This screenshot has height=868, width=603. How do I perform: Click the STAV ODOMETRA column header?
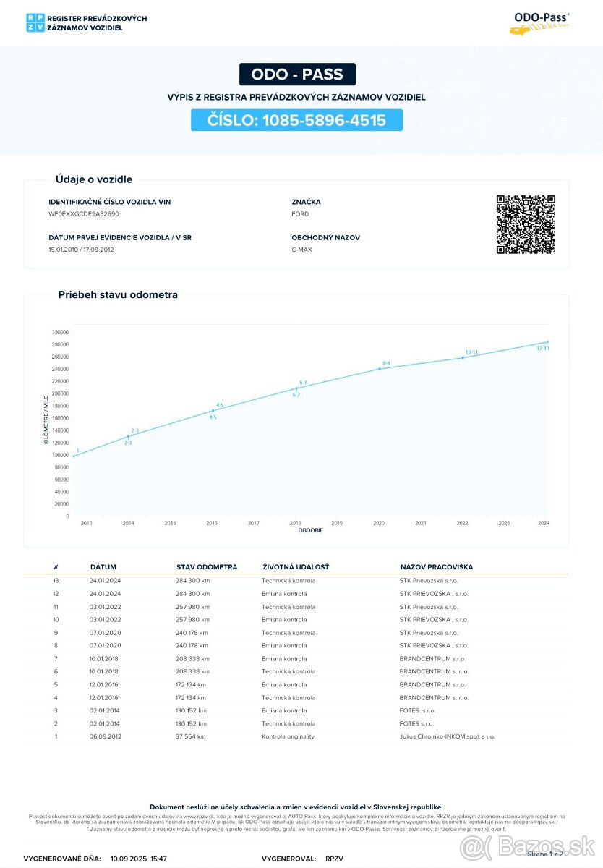tap(207, 567)
